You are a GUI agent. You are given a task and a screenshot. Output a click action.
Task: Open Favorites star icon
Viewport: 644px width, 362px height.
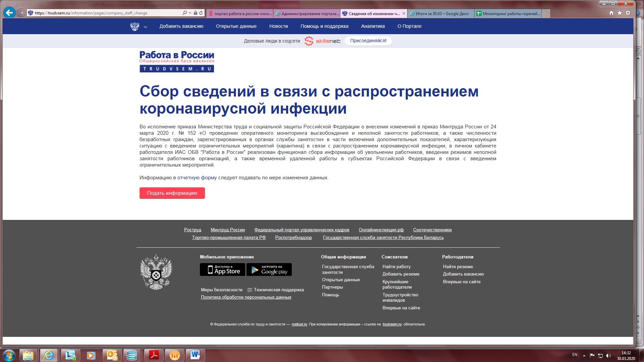pyautogui.click(x=620, y=13)
